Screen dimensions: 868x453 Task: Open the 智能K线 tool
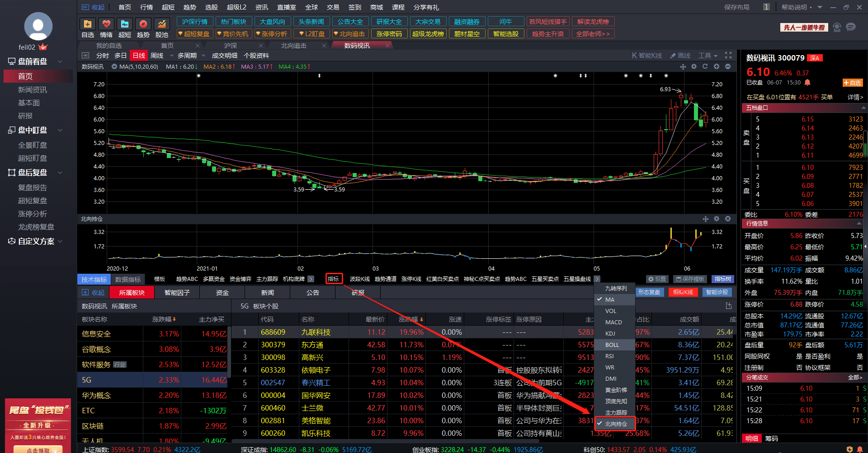(x=647, y=56)
